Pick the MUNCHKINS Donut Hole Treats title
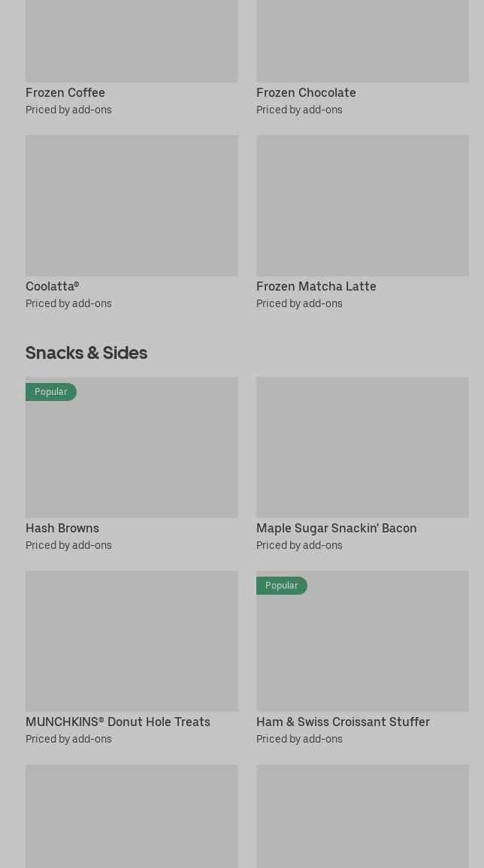Image resolution: width=484 pixels, height=868 pixels. (x=118, y=722)
